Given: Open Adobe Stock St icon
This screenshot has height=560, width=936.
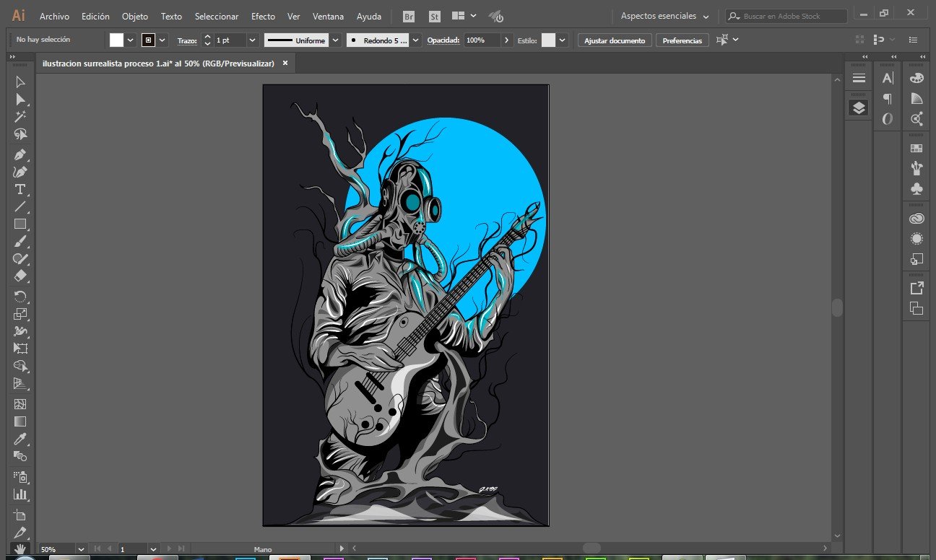Looking at the screenshot, I should tap(434, 16).
